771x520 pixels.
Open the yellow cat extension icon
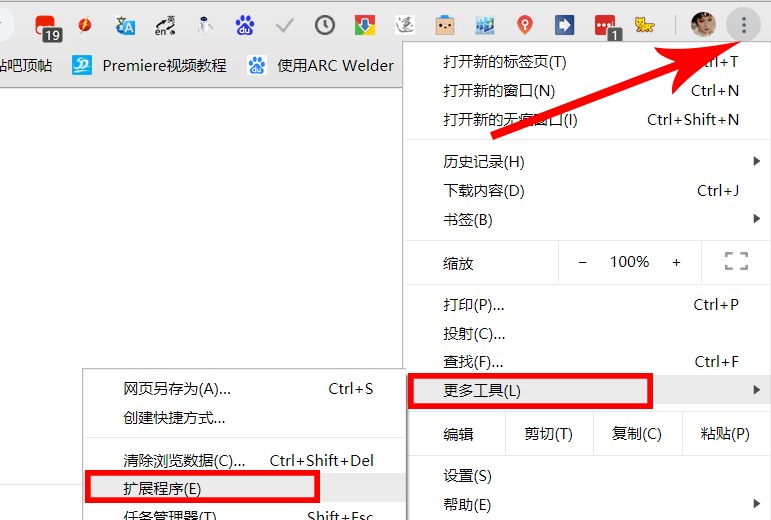click(x=644, y=25)
